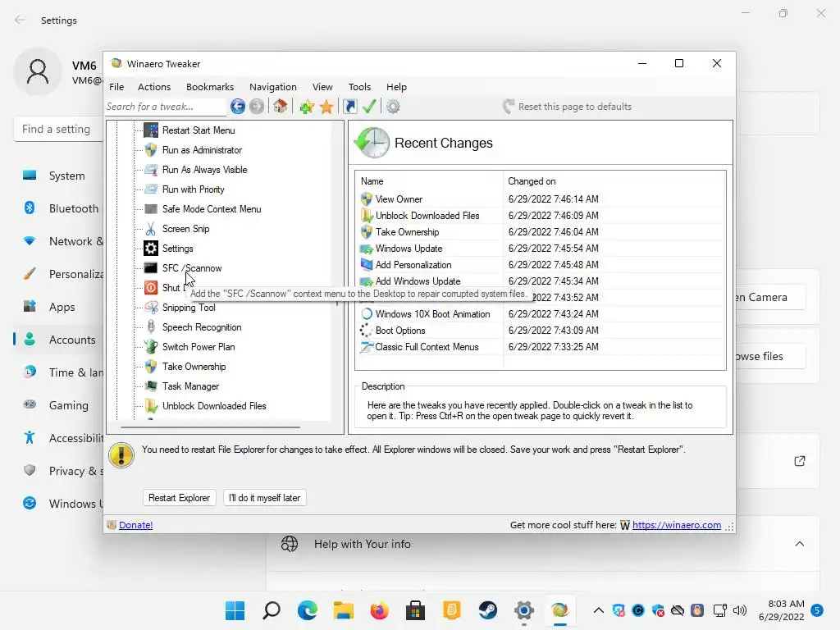Click the Switch Power Plan icon
Viewport: 840px width, 630px height.
click(151, 347)
